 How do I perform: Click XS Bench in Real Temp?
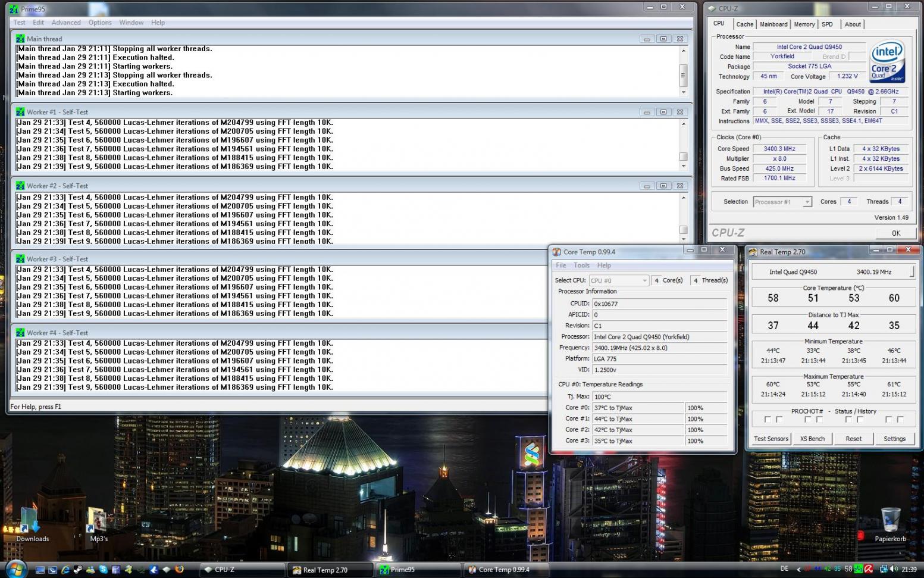click(812, 439)
